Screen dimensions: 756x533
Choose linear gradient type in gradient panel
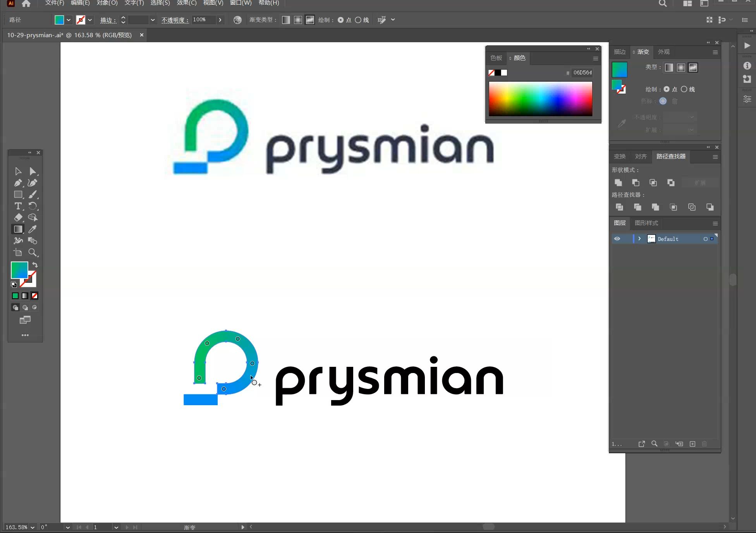coord(669,67)
